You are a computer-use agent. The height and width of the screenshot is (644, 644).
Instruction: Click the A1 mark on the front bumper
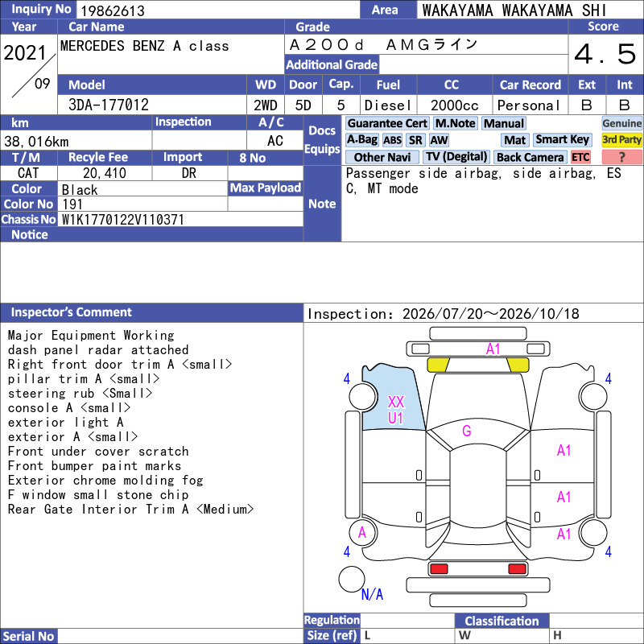[493, 349]
